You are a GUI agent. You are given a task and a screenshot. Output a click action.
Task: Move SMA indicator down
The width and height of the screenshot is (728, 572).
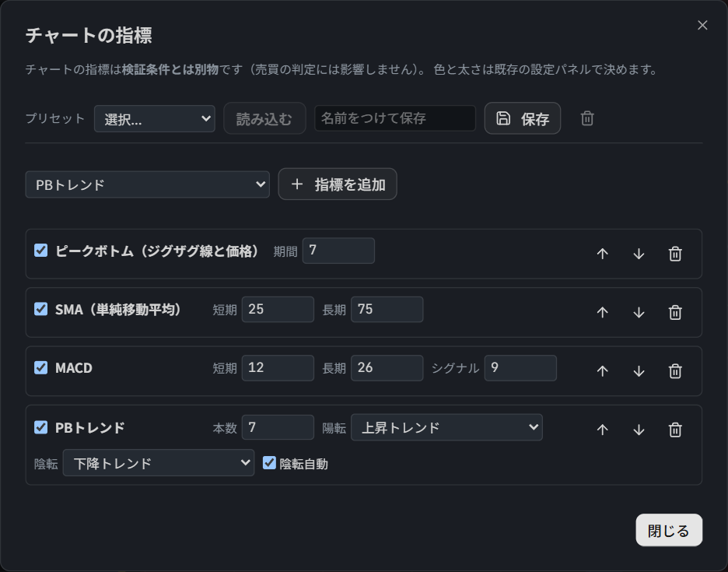tap(639, 312)
